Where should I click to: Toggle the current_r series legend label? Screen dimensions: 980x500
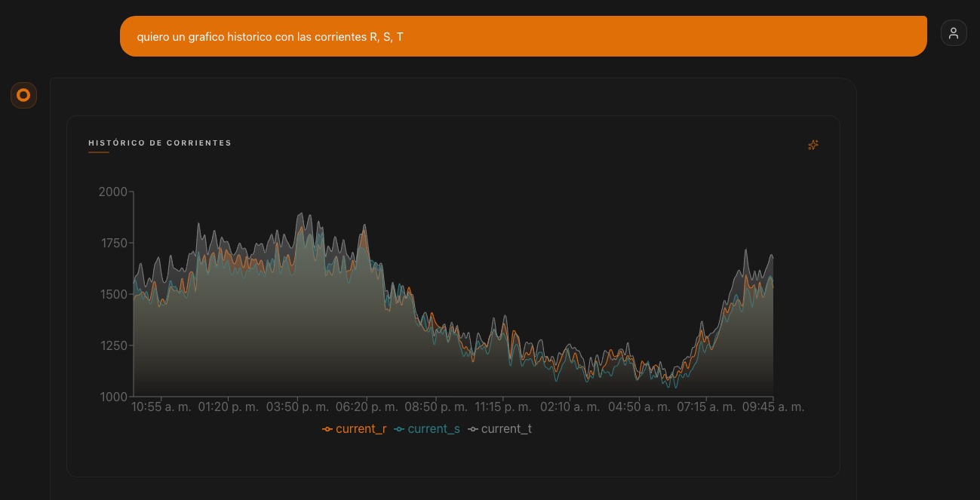pyautogui.click(x=361, y=429)
